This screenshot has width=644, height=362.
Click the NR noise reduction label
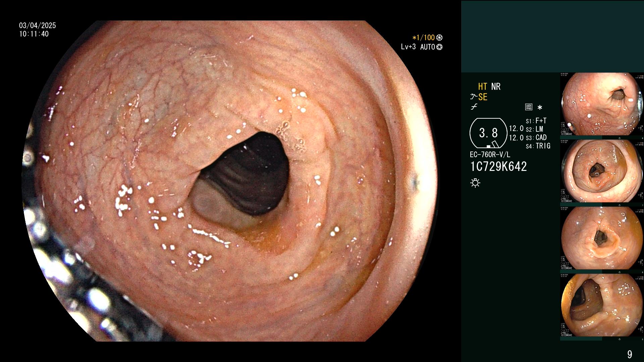click(496, 86)
